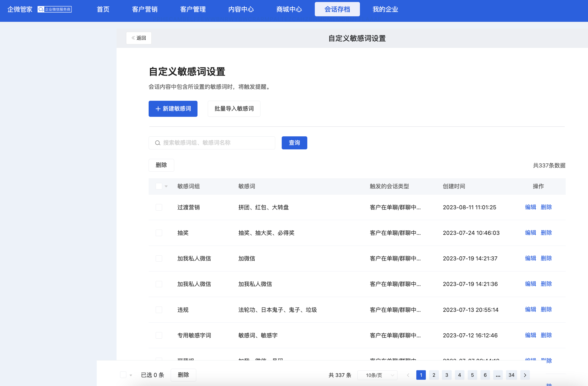Open the 10条/页 page size dropdown
The width and height of the screenshot is (588, 386).
377,375
